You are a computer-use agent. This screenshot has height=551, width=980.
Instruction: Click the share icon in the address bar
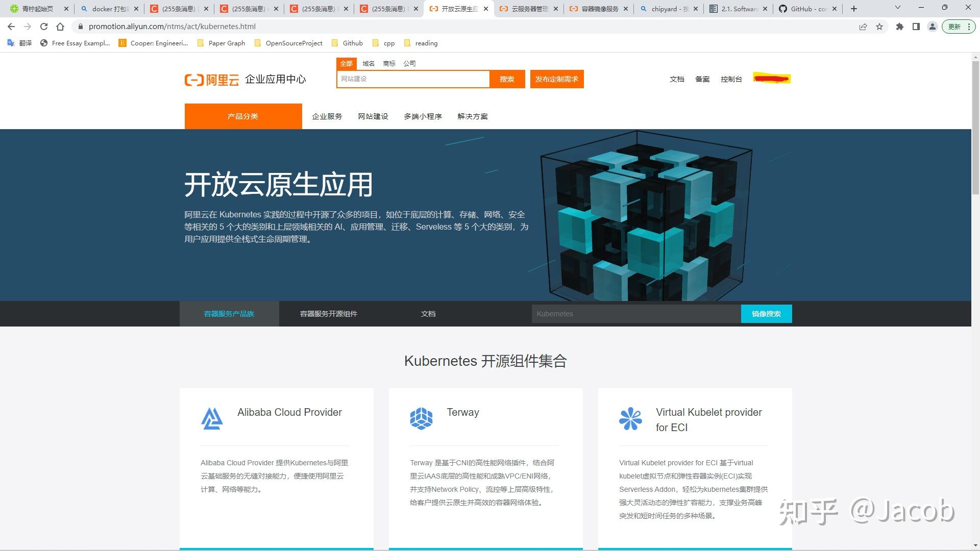tap(863, 26)
